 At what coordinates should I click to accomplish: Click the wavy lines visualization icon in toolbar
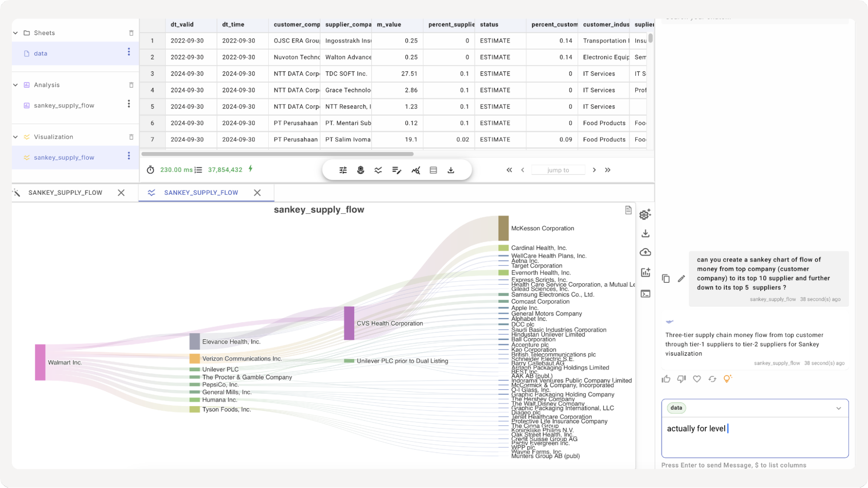[378, 170]
